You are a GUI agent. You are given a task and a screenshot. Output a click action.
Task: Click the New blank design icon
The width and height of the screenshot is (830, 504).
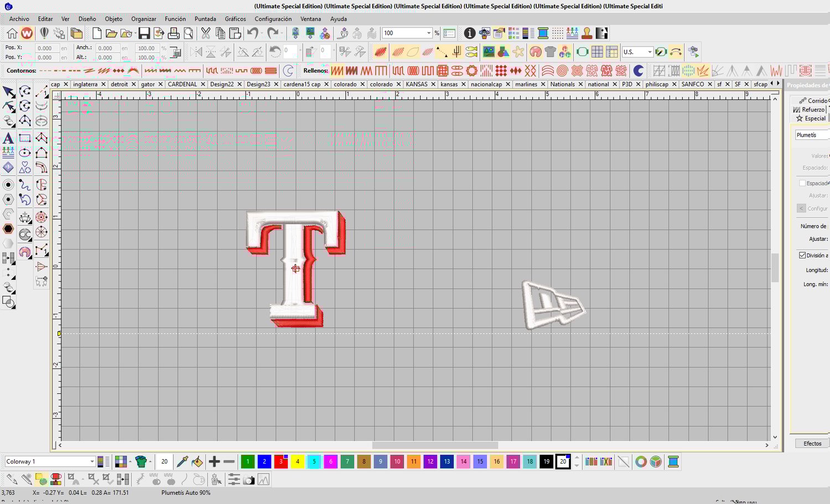click(x=97, y=33)
